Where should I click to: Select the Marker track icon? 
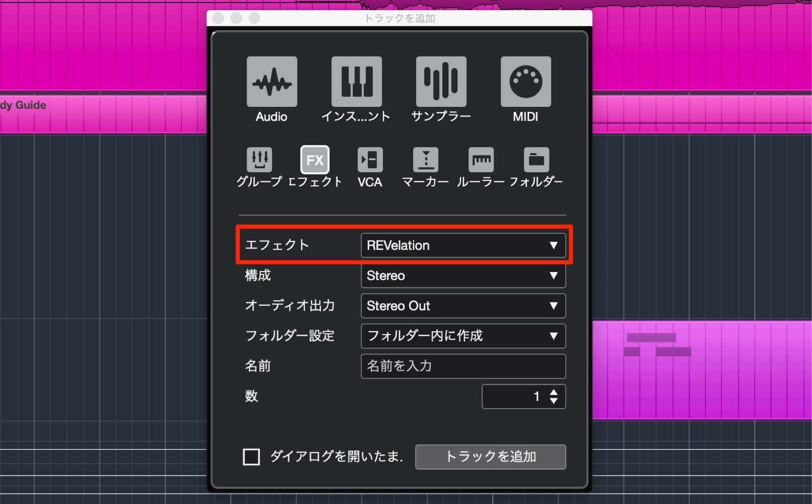pos(426,160)
